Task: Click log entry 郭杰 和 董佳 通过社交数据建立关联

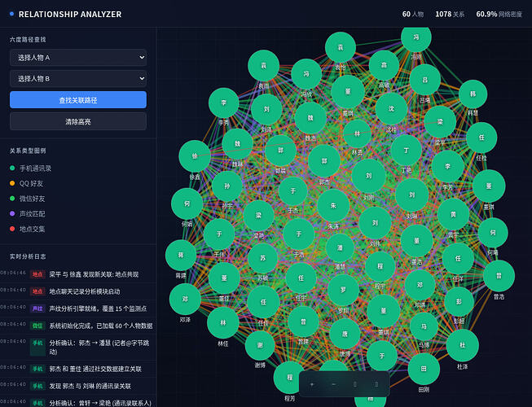Action: (78, 369)
